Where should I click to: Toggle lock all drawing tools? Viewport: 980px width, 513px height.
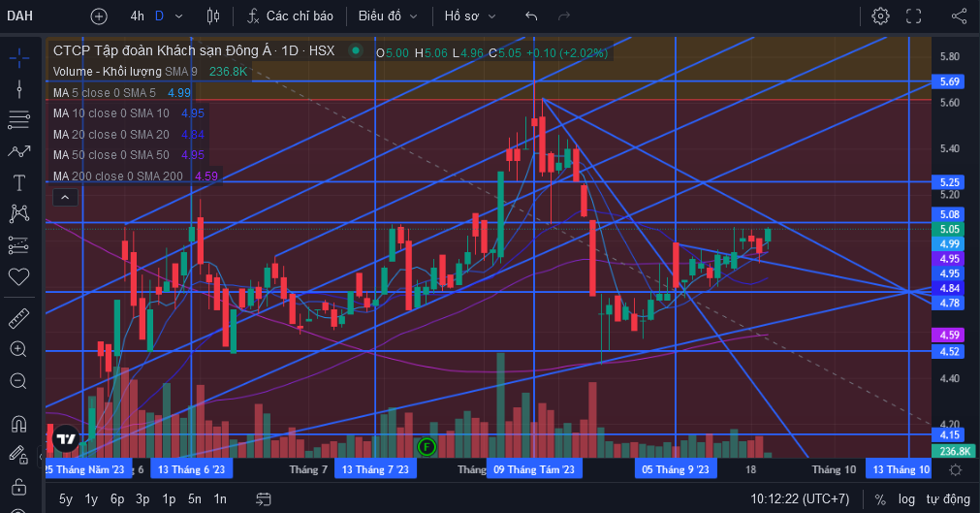[x=18, y=486]
